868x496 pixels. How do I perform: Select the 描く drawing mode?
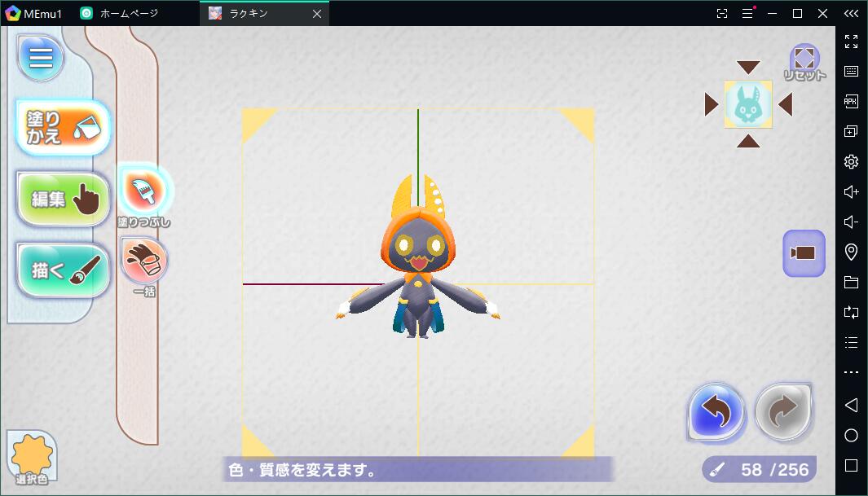click(59, 270)
